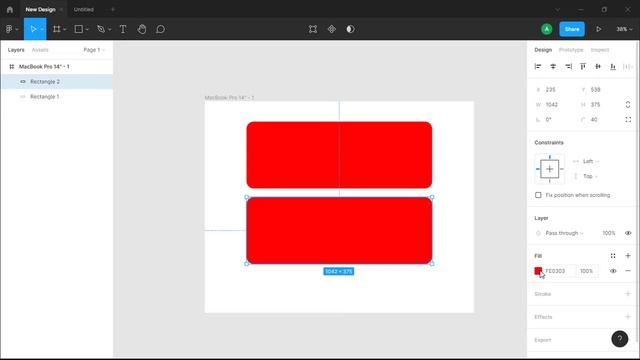Click the Share button

pos(572,29)
